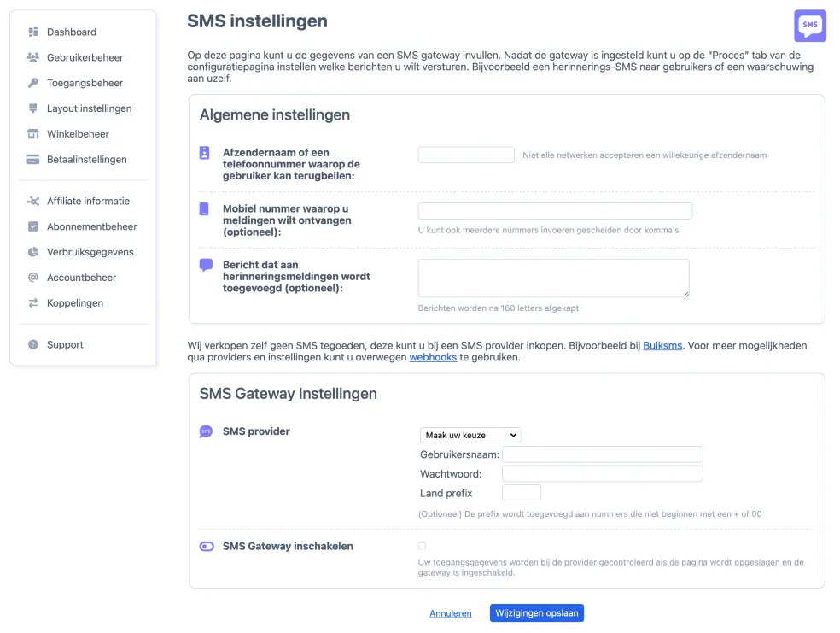
Task: Click the Wijzigingen opslaan button
Action: pyautogui.click(x=536, y=612)
